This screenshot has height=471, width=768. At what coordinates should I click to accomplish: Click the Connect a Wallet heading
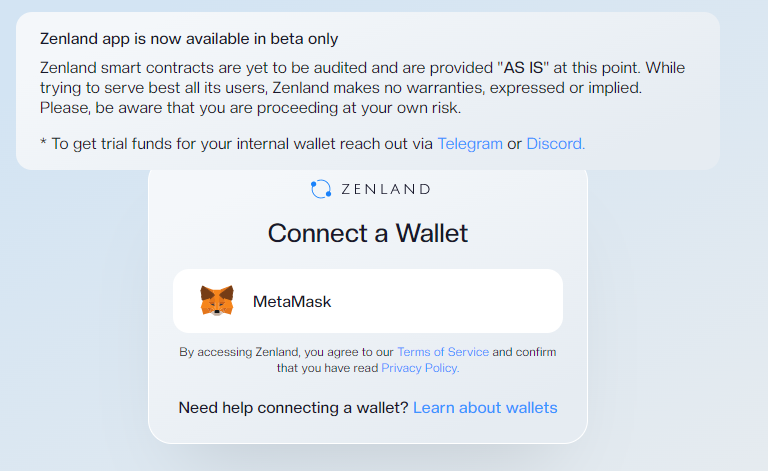click(x=367, y=233)
